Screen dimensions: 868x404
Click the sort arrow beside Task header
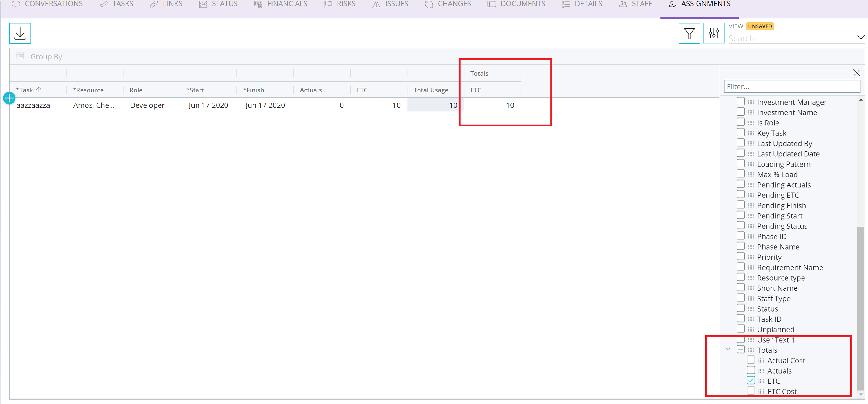[x=39, y=89]
